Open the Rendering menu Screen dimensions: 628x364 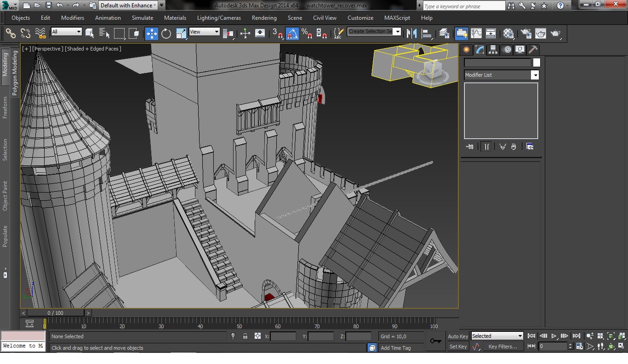click(264, 18)
